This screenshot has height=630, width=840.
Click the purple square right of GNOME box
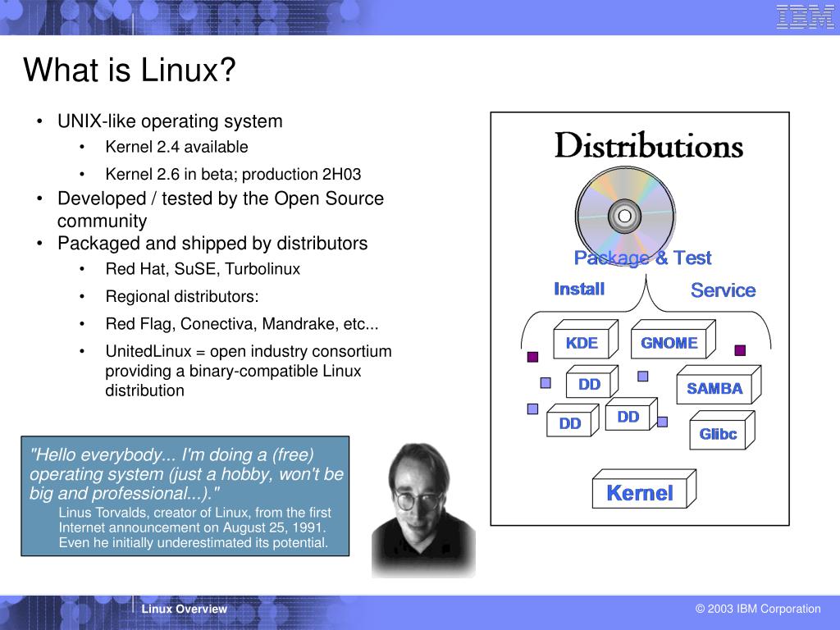(x=740, y=350)
